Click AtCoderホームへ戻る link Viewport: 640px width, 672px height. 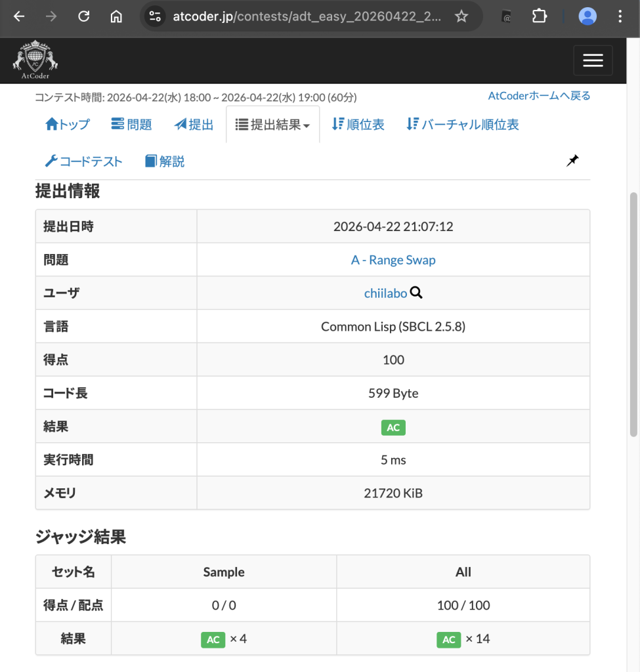pyautogui.click(x=539, y=96)
